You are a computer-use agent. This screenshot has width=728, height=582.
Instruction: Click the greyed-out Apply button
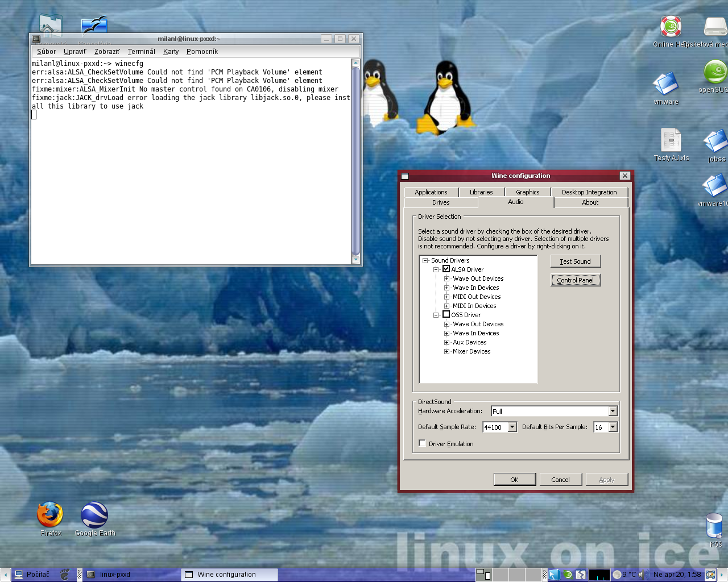pos(607,480)
